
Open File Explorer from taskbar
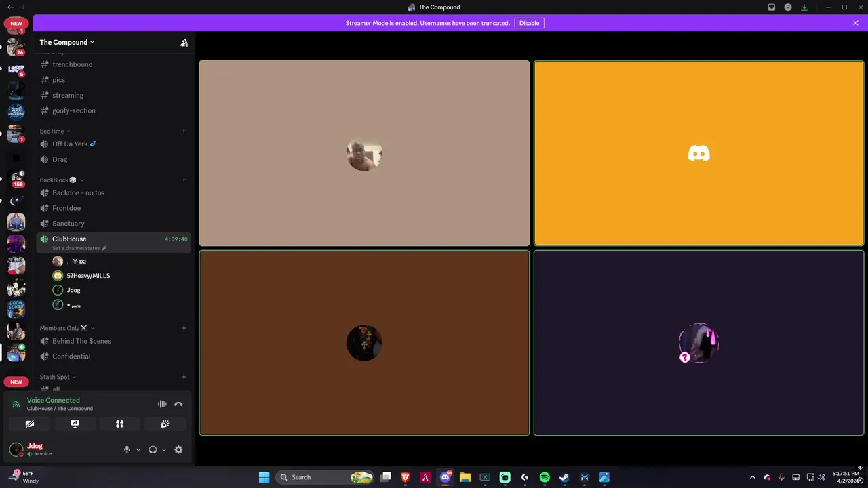point(465,477)
